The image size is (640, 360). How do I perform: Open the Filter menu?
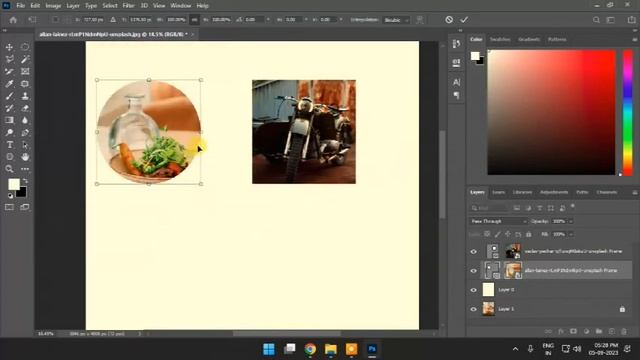pos(129,6)
